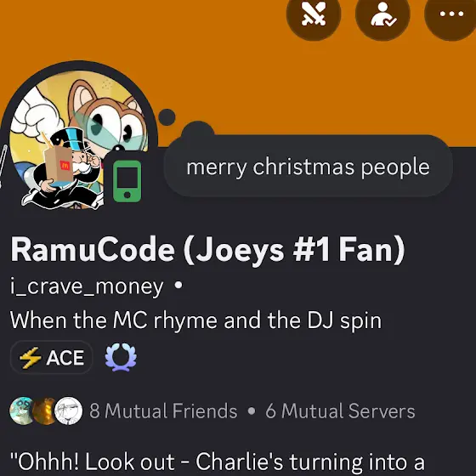Open the ACE server tag badge
The image size is (476, 476).
pos(51,357)
